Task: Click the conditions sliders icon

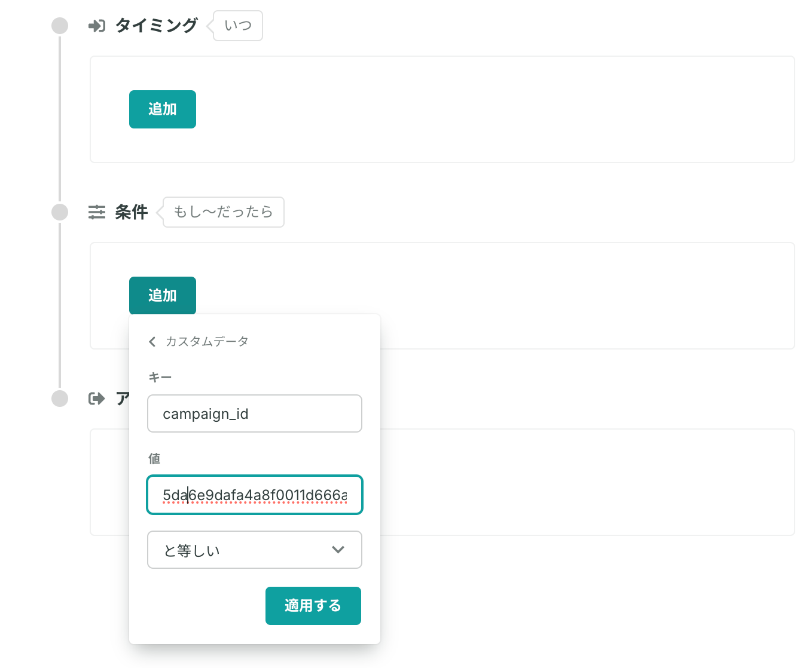Action: click(96, 212)
